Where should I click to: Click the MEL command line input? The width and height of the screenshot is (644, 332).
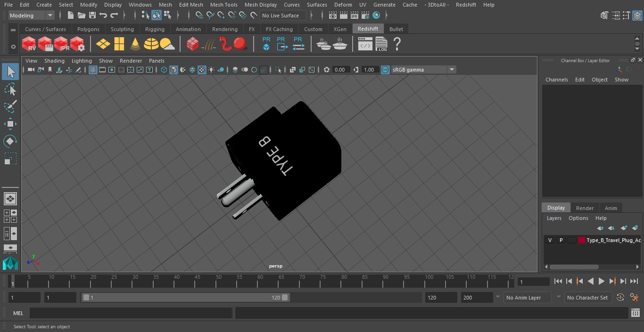click(131, 313)
